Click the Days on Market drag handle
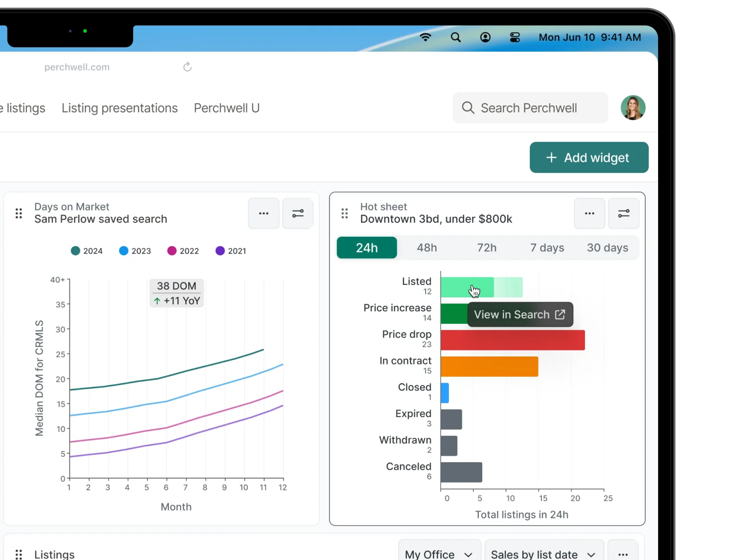The height and width of the screenshot is (560, 737). click(19, 213)
